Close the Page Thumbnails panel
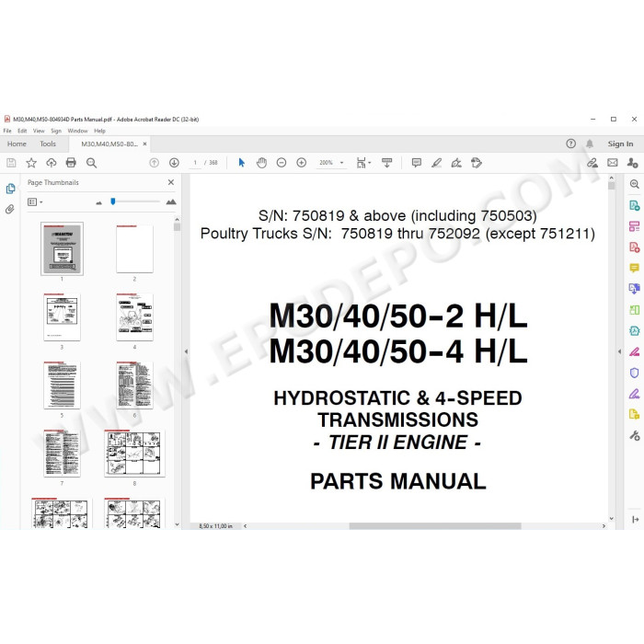 (x=171, y=182)
